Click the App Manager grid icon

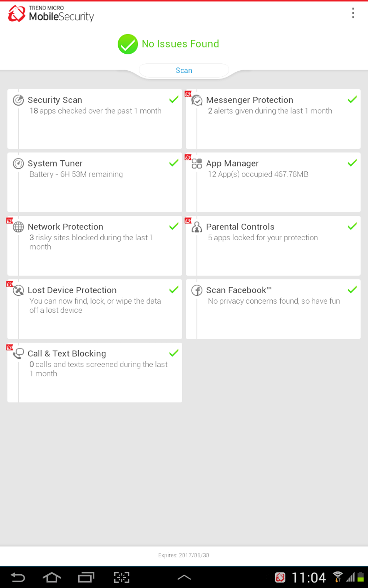[x=197, y=164]
